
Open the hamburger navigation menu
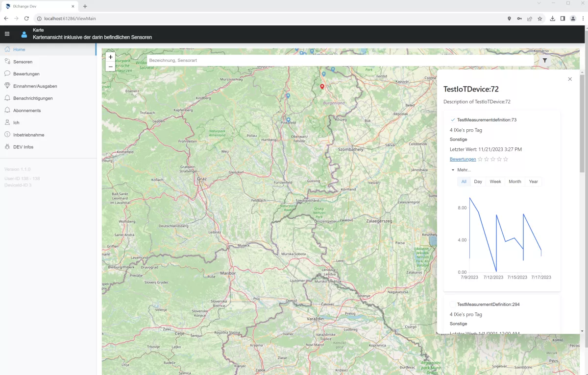click(7, 34)
